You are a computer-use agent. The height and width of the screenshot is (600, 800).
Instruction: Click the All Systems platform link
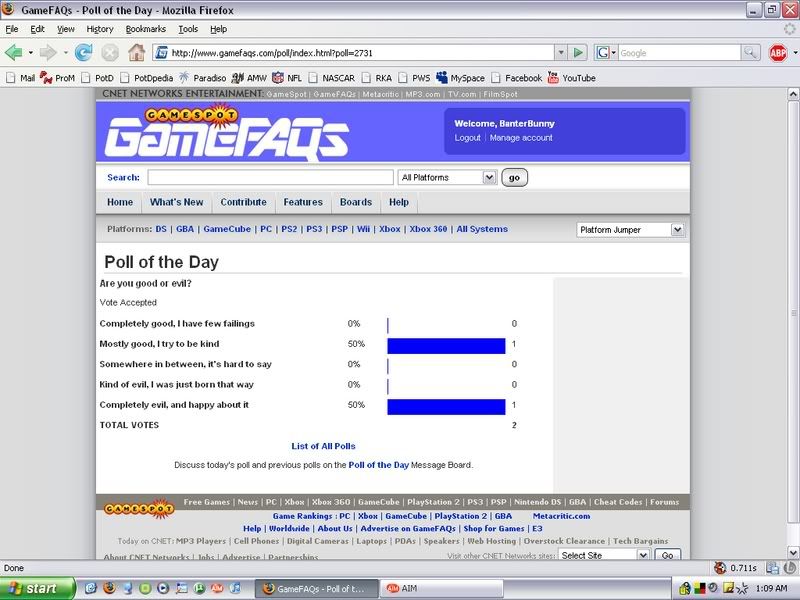482,229
